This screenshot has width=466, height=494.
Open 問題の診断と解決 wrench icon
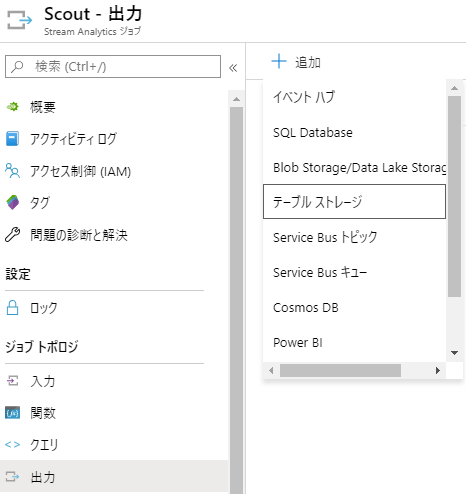coord(13,234)
